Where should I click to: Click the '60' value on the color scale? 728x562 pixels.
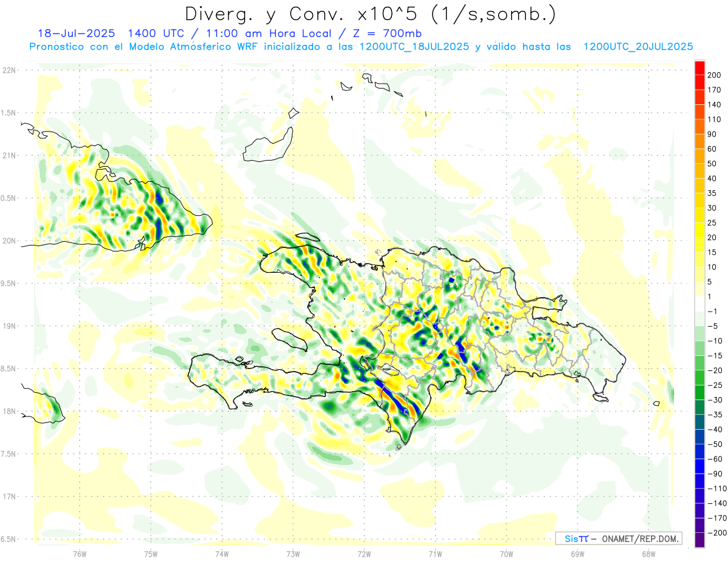[x=713, y=149]
